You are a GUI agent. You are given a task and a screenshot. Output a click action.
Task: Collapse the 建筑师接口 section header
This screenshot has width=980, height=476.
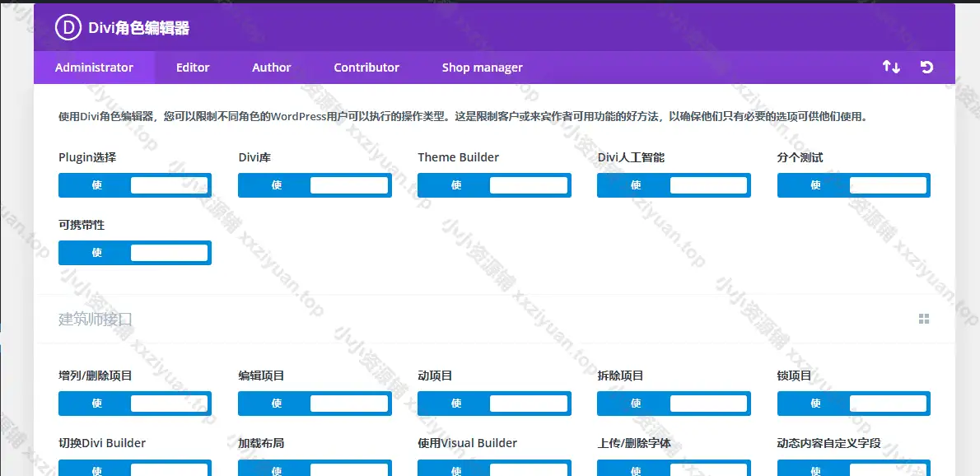[x=96, y=319]
